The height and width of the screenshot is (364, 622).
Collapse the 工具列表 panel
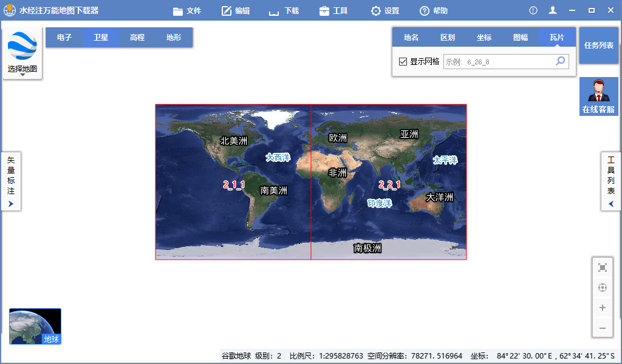[x=610, y=203]
